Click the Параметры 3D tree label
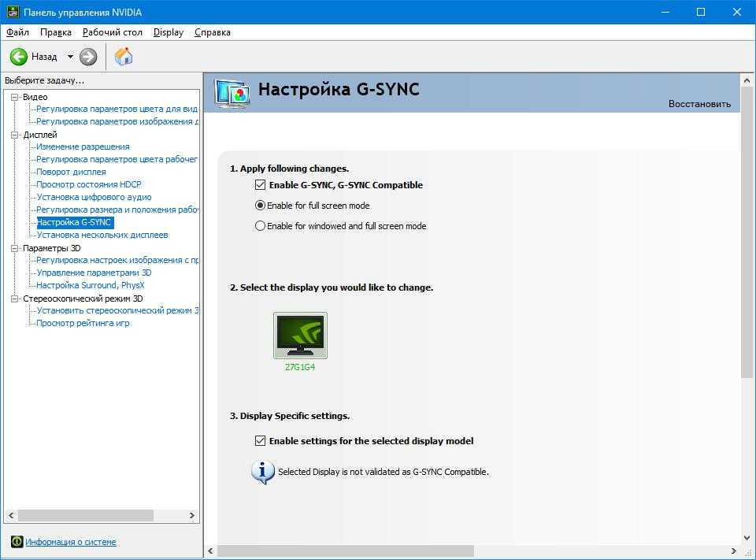Image resolution: width=756 pixels, height=560 pixels. 52,248
